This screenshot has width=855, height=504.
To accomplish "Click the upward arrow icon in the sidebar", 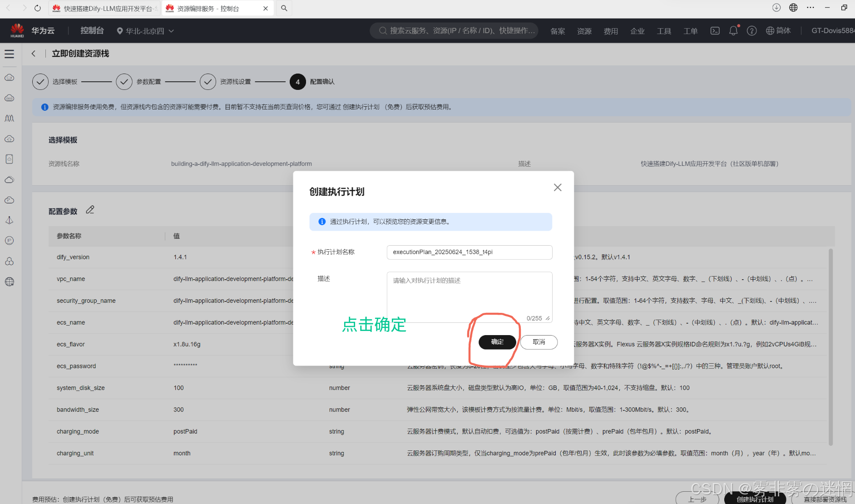I will (9, 220).
